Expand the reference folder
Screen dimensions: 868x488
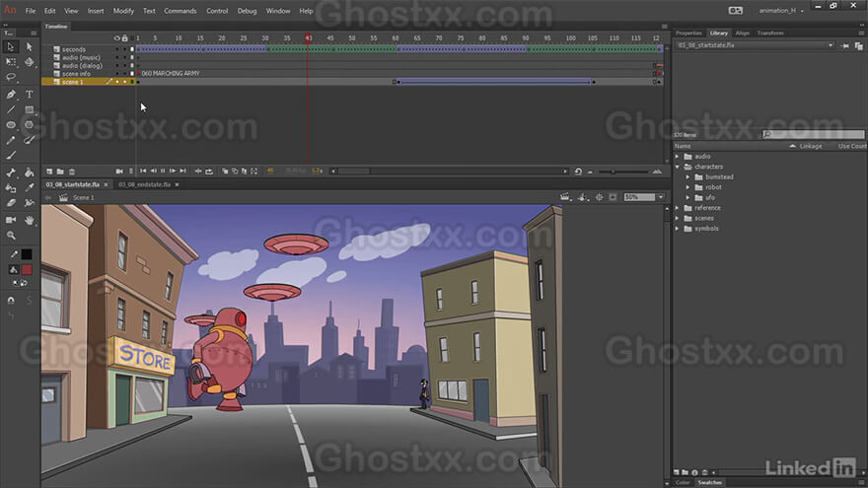point(677,208)
